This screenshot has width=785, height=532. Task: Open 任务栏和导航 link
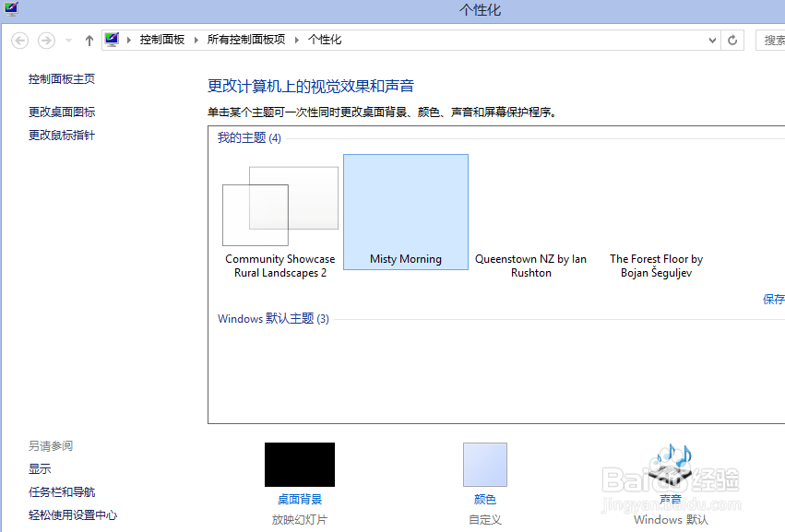click(x=62, y=492)
